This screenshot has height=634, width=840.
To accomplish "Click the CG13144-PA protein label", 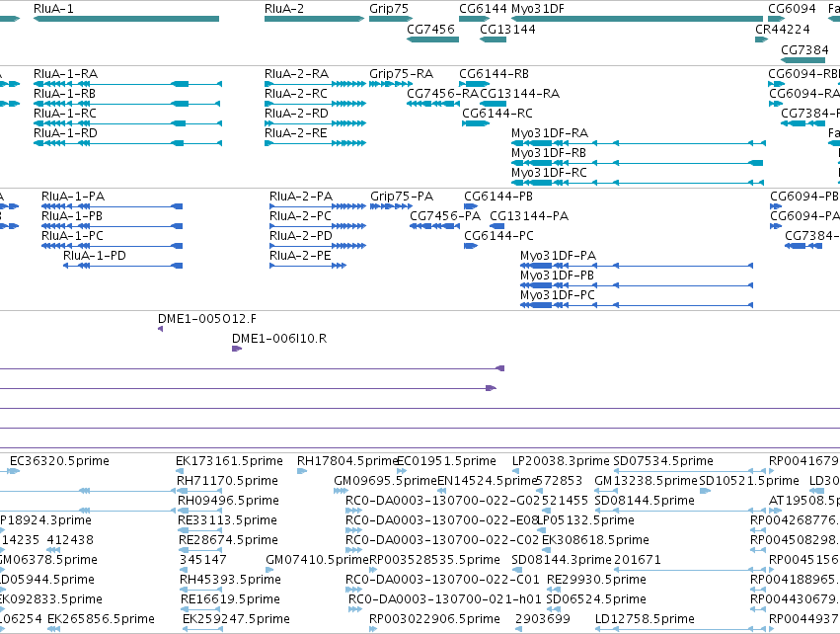I will point(529,216).
